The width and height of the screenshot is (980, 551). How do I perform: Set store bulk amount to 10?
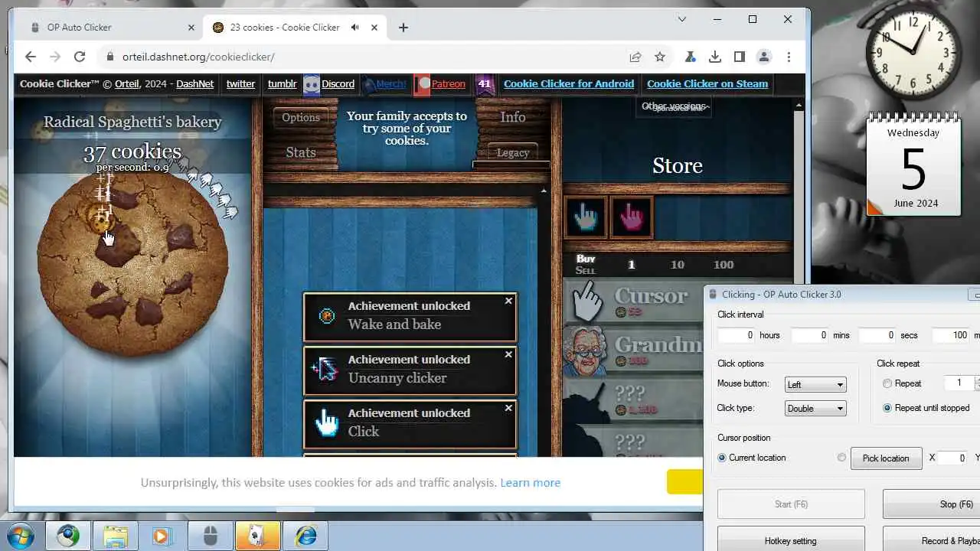tap(678, 265)
